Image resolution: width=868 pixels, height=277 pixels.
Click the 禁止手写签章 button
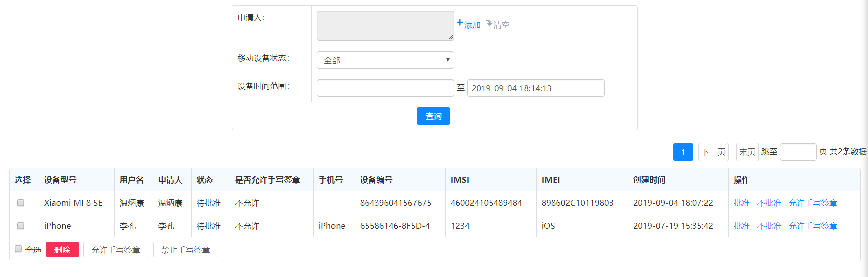coord(186,250)
